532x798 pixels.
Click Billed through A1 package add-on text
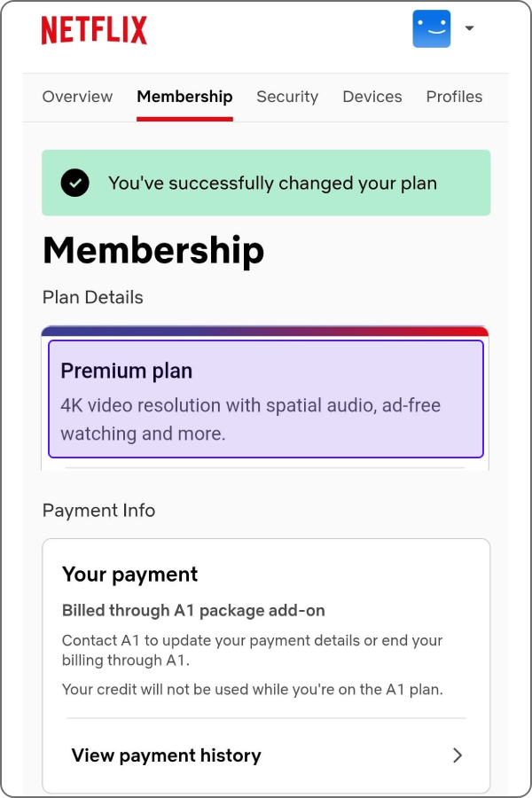pyautogui.click(x=193, y=610)
